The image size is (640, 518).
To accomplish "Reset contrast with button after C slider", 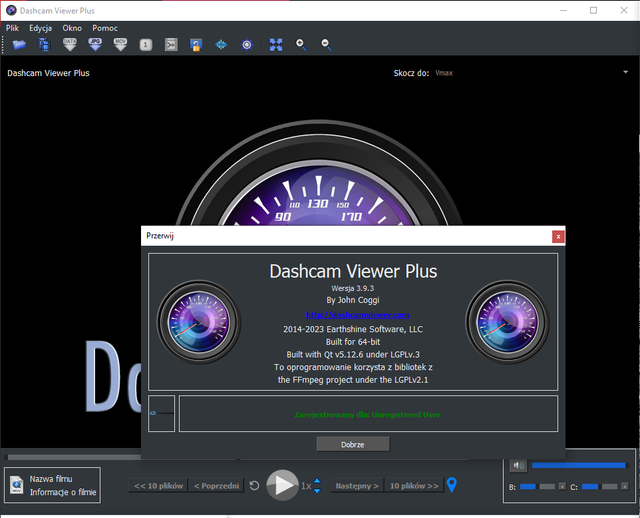I will [624, 487].
